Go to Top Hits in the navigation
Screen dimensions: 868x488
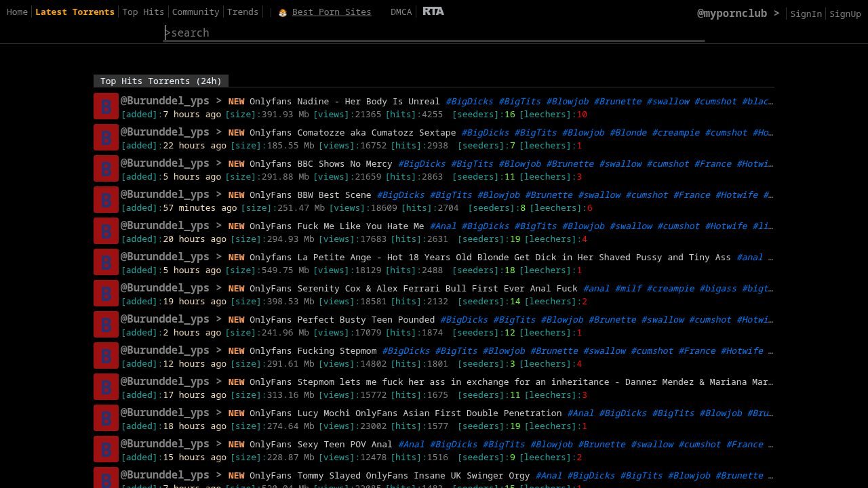(143, 12)
